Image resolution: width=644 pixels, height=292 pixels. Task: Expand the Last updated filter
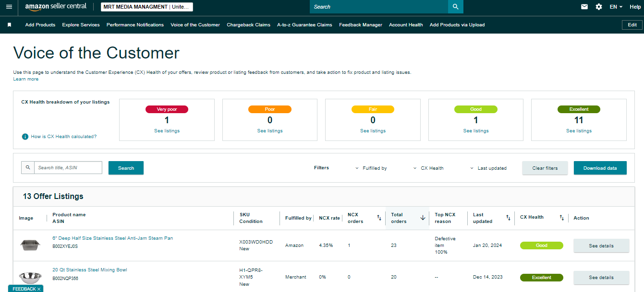(x=488, y=168)
